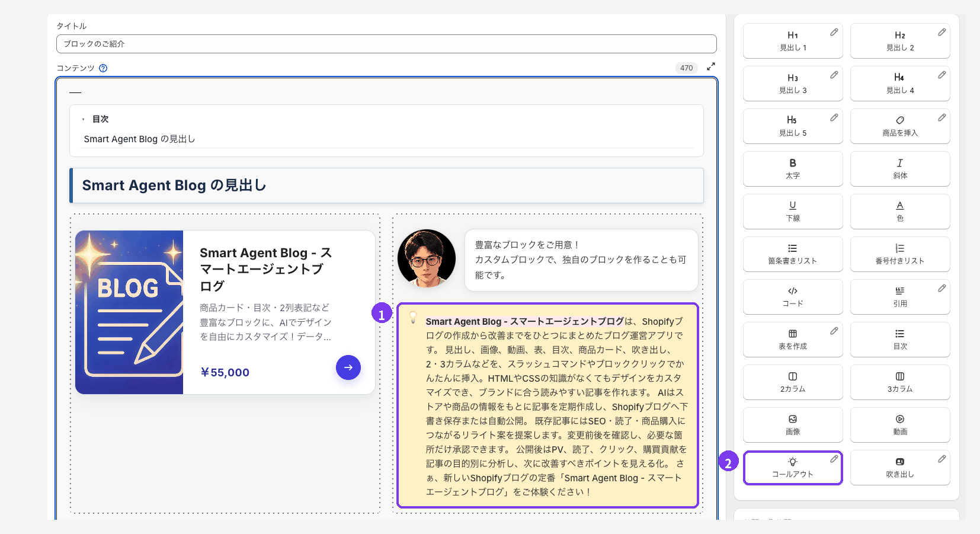The height and width of the screenshot is (534, 980).
Task: Click the avatar in the speech bubble
Action: pos(427,258)
